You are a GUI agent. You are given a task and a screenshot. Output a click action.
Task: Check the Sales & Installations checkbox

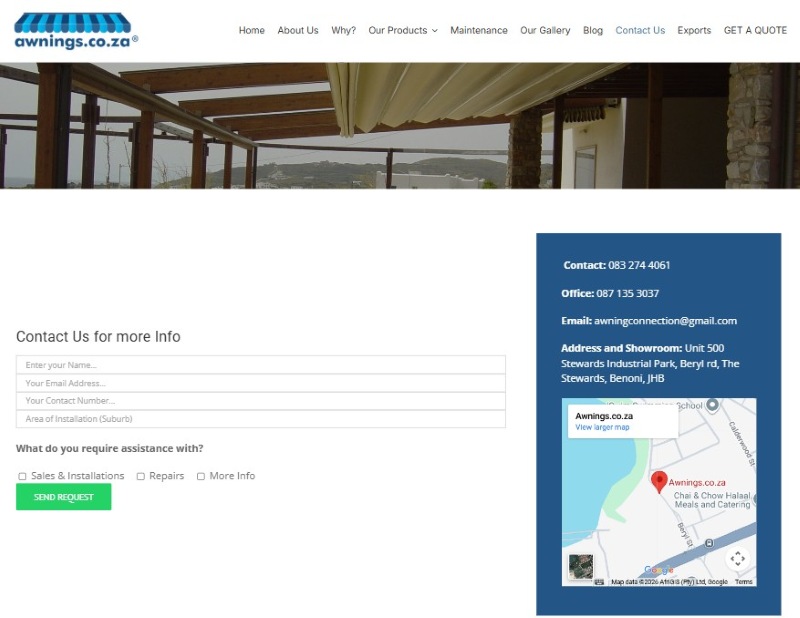[22, 475]
